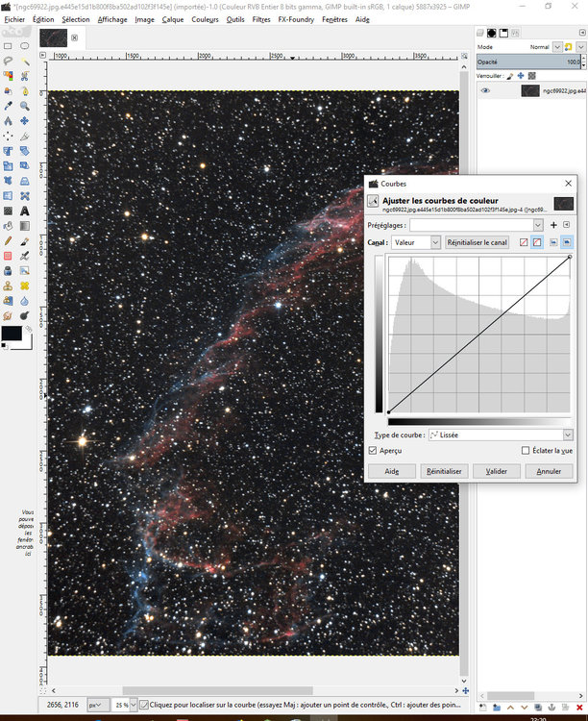The width and height of the screenshot is (588, 721).
Task: Select the Smudge tool
Action: [x=8, y=316]
